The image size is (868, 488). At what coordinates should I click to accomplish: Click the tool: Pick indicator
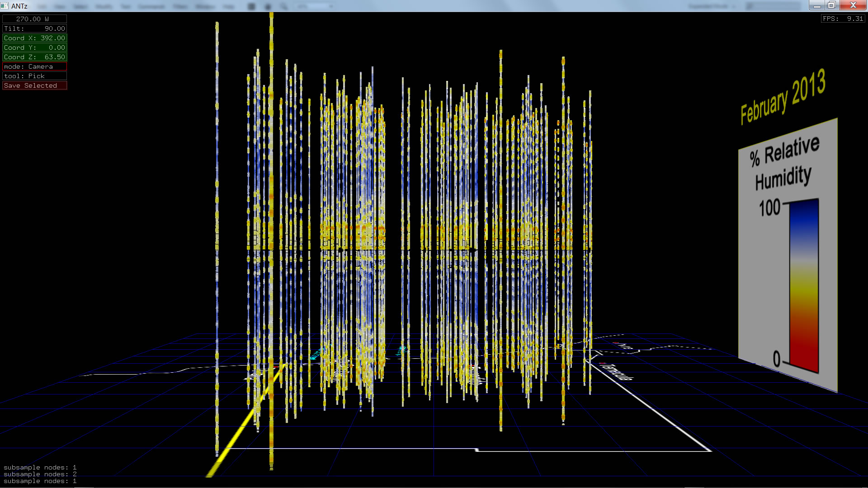34,76
